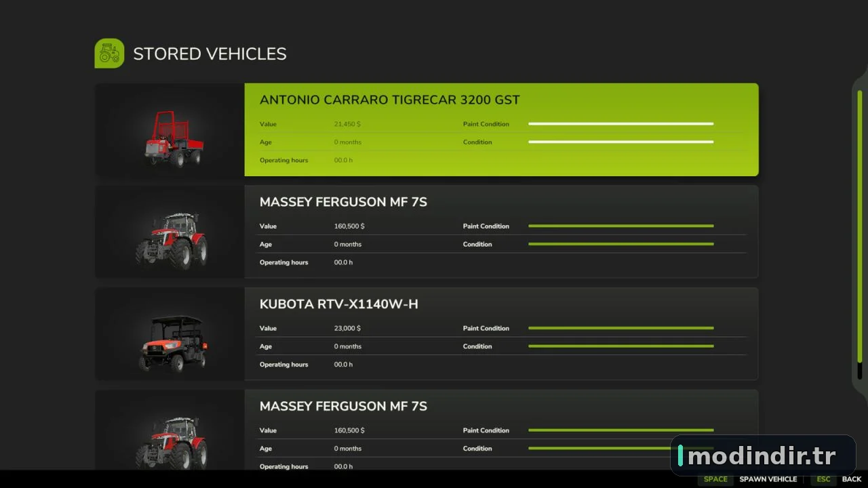Select the Kubota RTV-X1140W-H vehicle thumbnail
The width and height of the screenshot is (868, 488).
click(x=170, y=334)
